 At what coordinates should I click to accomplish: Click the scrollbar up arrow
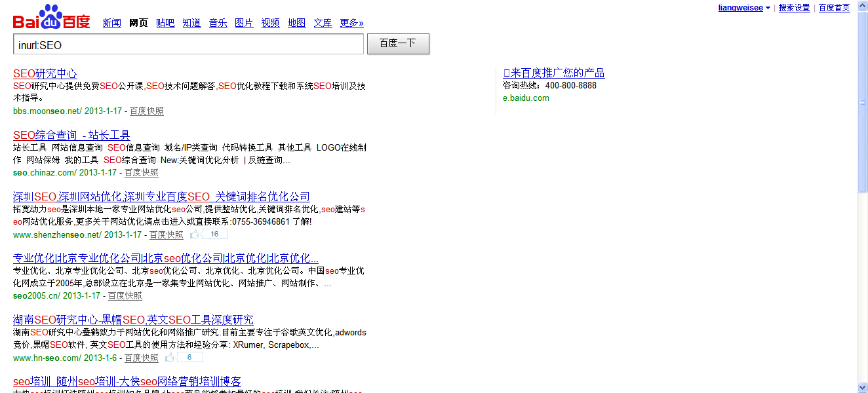[862, 5]
